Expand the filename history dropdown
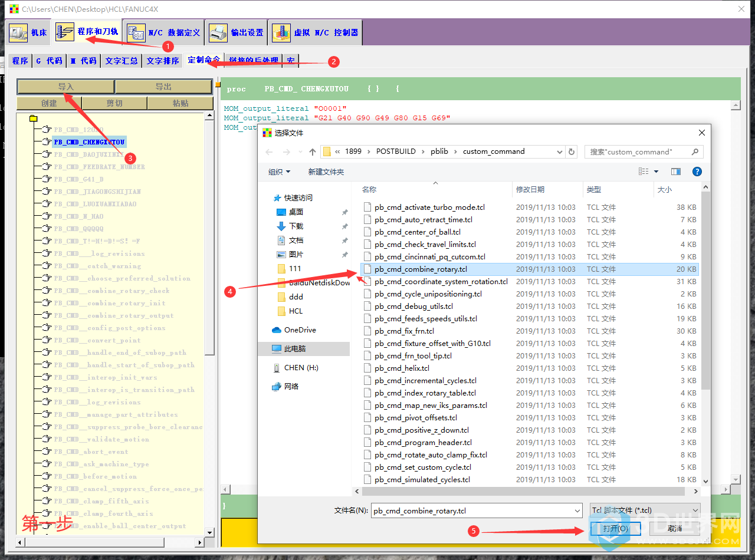This screenshot has height=560, width=755. [577, 510]
